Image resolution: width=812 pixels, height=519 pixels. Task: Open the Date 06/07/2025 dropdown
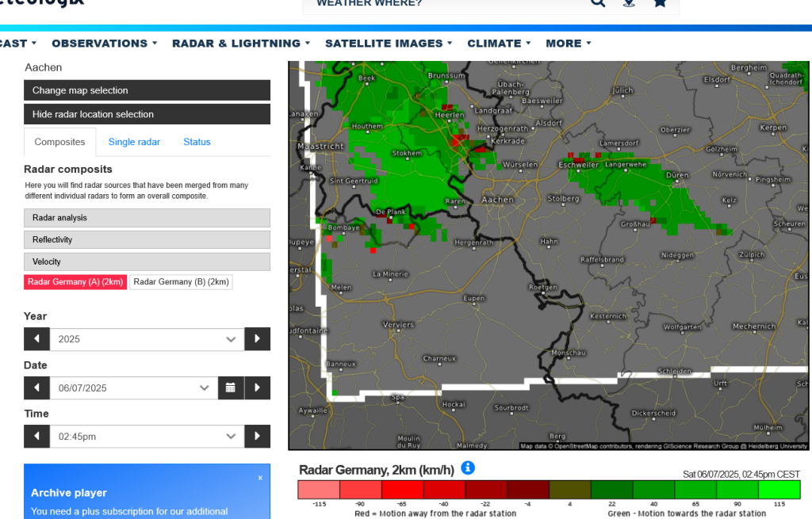pos(134,387)
